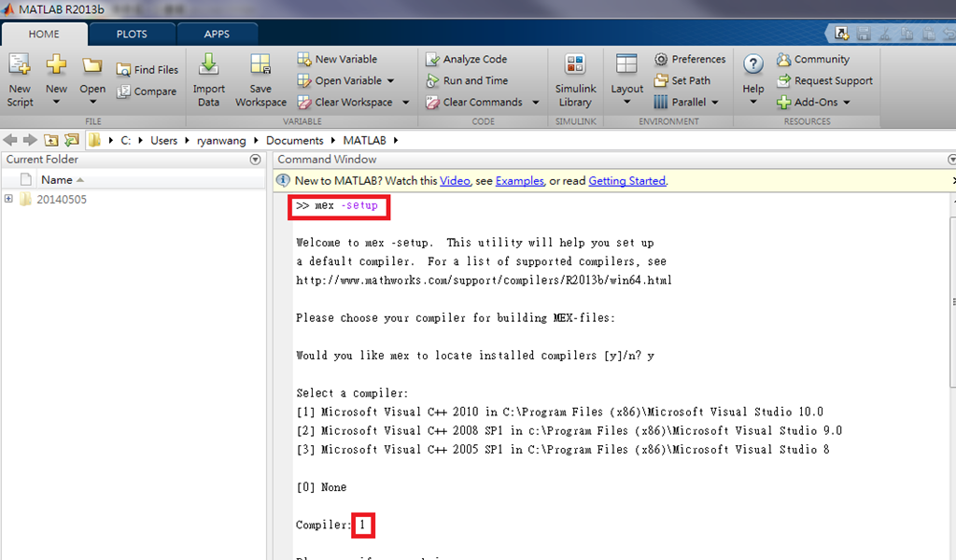Expand the 20140505 folder tree node
This screenshot has height=560, width=956.
(x=8, y=199)
